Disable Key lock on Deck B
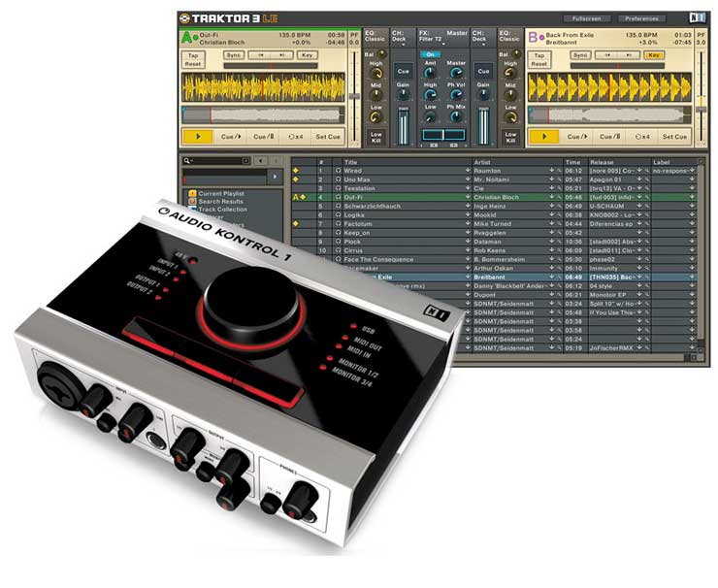 pyautogui.click(x=653, y=55)
